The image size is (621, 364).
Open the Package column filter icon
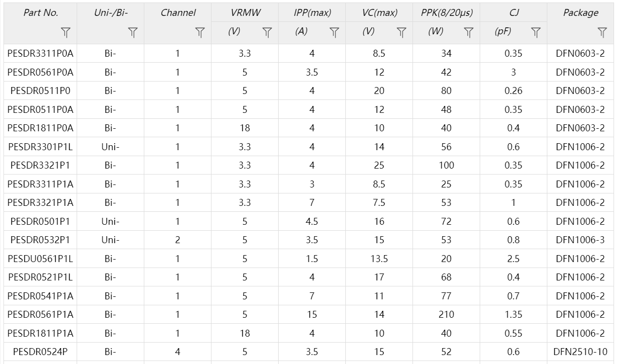(x=602, y=33)
